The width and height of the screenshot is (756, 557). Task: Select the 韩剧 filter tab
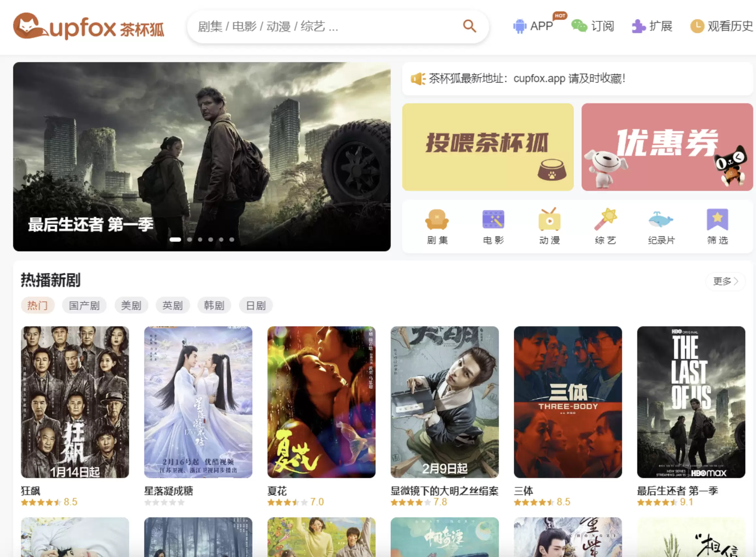(214, 306)
